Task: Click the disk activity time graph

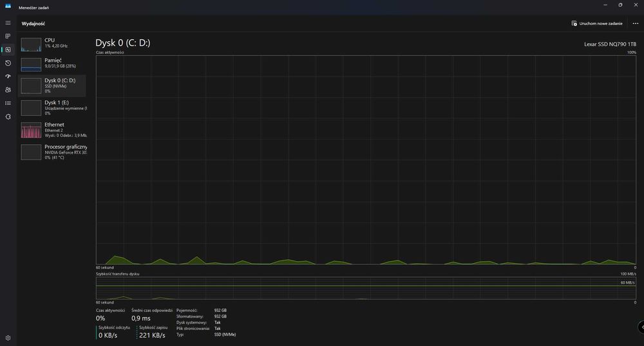Action: (x=366, y=160)
